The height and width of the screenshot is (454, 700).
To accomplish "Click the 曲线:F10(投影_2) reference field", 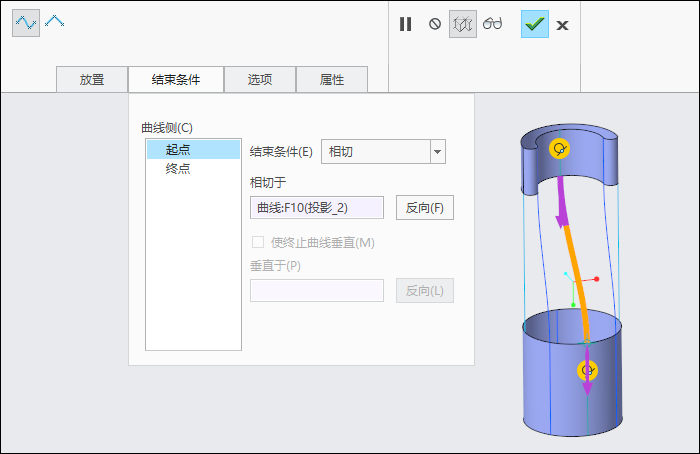I will coord(317,208).
